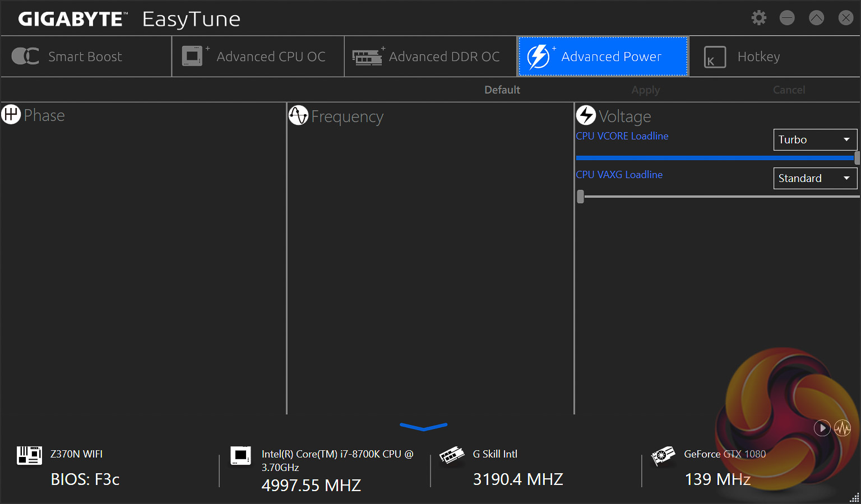Switch to the Smart Boost tab
861x504 pixels.
pyautogui.click(x=86, y=57)
